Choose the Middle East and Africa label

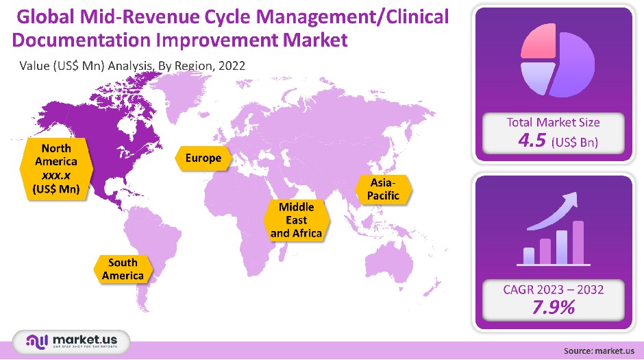coord(297,220)
